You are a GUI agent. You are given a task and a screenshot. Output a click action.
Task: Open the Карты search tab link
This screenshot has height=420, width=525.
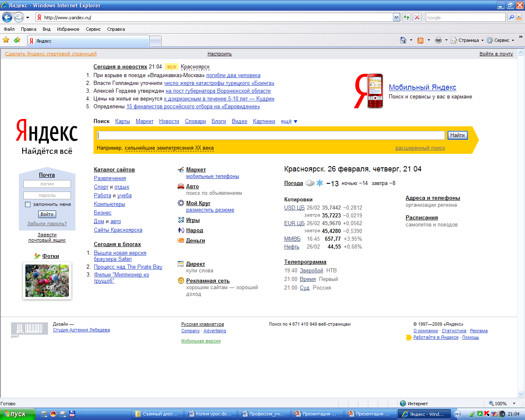tap(123, 121)
